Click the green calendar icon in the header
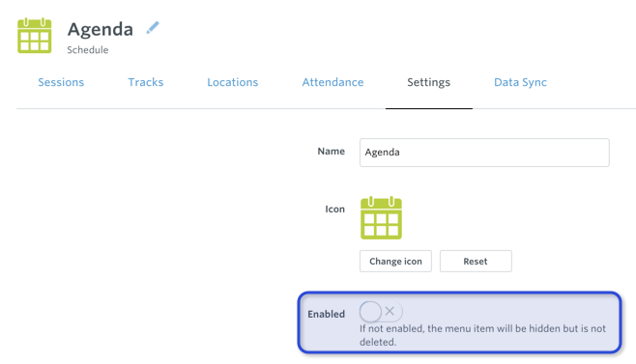636x364 pixels. click(x=35, y=36)
